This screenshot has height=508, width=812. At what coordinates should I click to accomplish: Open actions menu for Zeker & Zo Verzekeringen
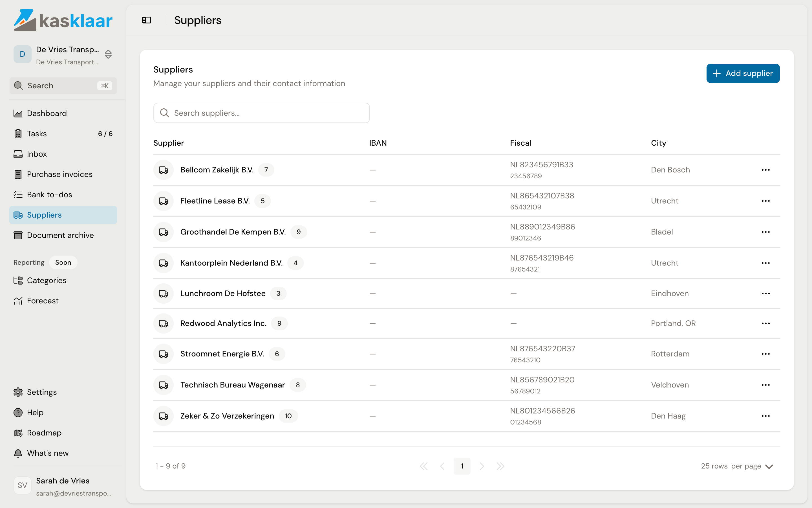point(766,416)
